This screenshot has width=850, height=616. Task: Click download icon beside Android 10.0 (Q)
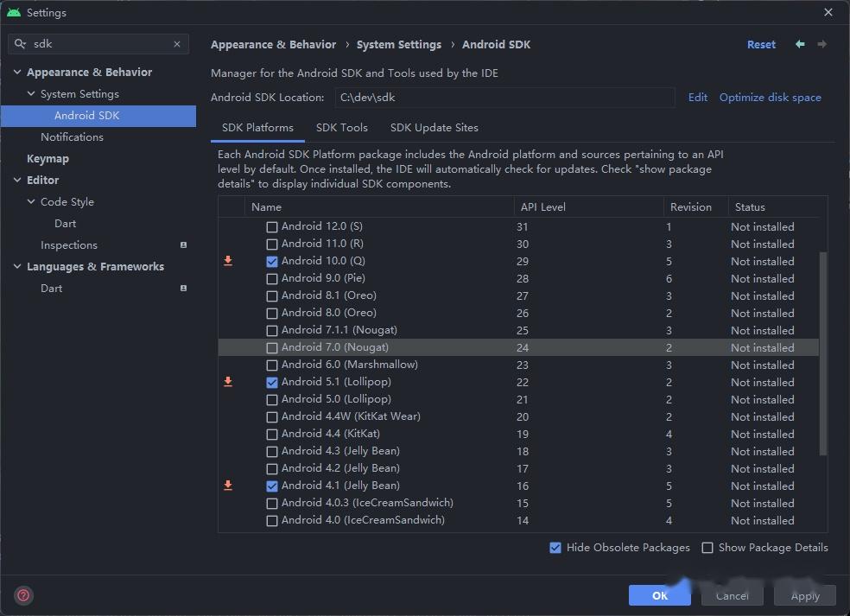pyautogui.click(x=228, y=261)
